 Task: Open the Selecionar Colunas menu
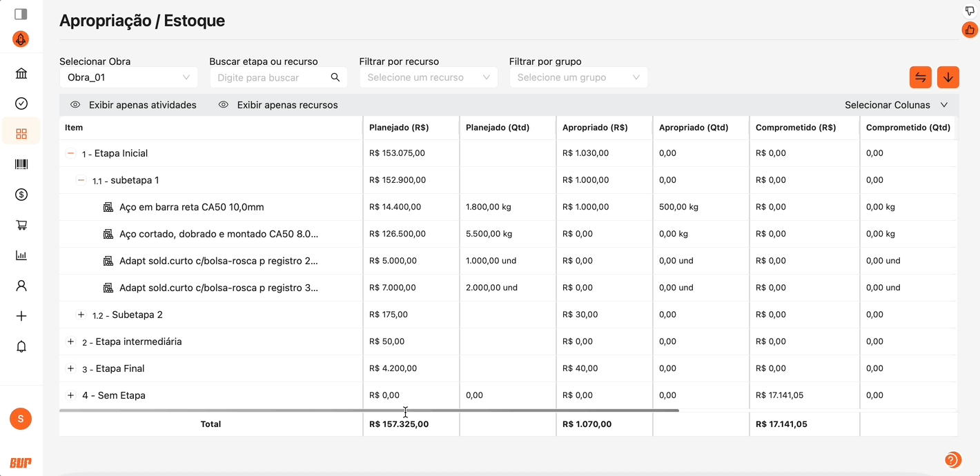coord(896,105)
